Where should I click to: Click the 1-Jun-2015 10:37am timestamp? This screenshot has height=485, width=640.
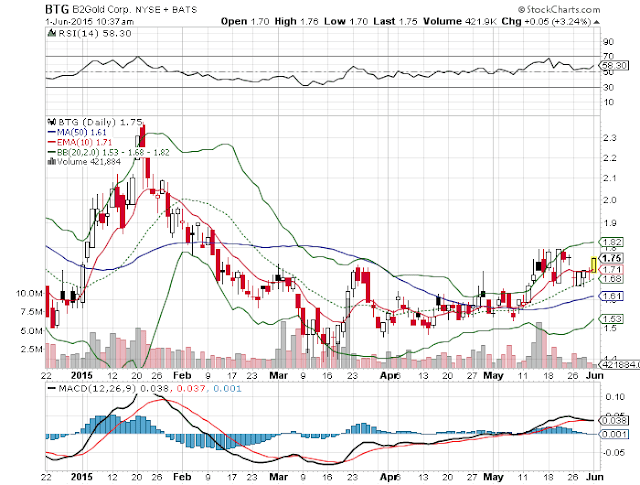(x=89, y=21)
